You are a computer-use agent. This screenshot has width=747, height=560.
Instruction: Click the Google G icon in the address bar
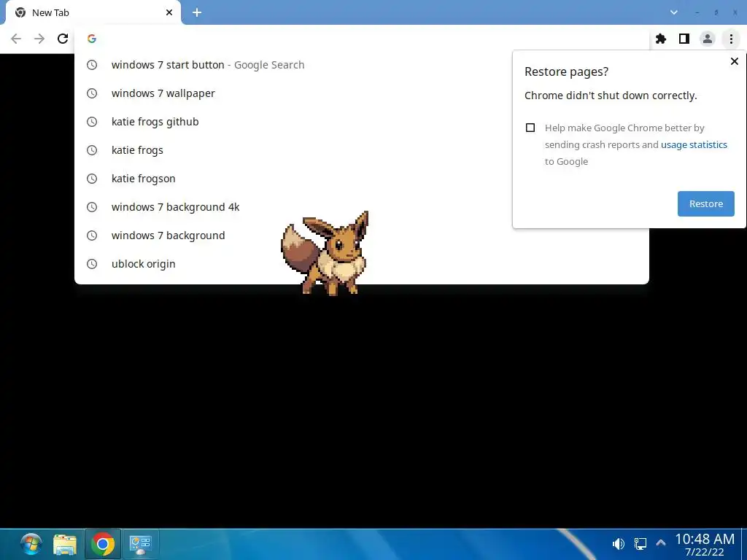[92, 39]
